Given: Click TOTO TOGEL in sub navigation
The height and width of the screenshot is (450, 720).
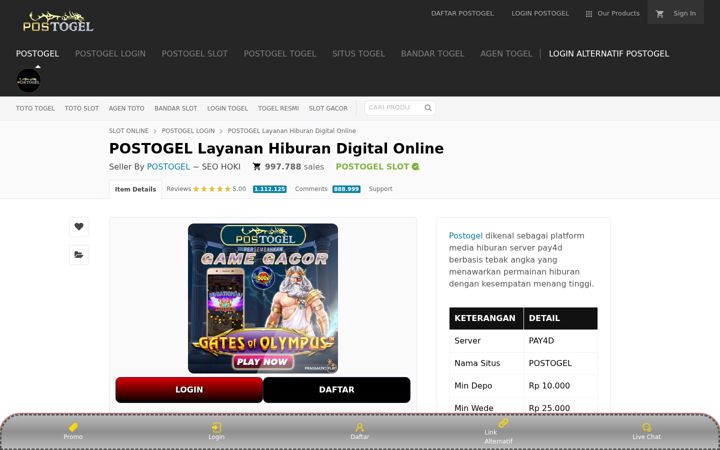Looking at the screenshot, I should click(x=35, y=108).
